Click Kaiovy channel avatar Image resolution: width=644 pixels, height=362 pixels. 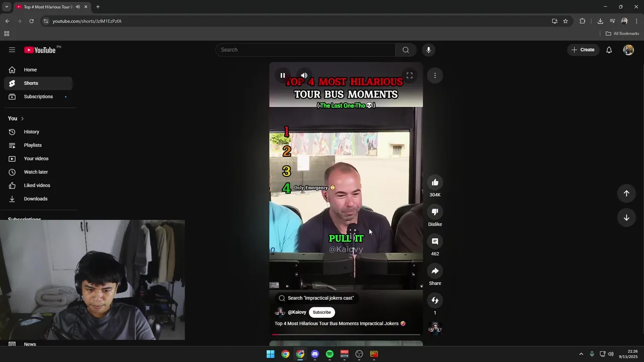280,312
